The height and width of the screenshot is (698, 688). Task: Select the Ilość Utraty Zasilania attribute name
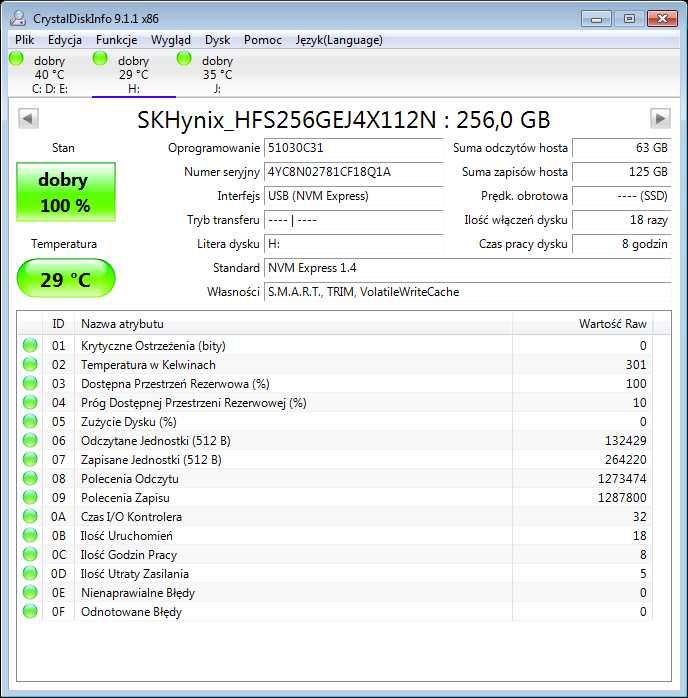[x=134, y=574]
